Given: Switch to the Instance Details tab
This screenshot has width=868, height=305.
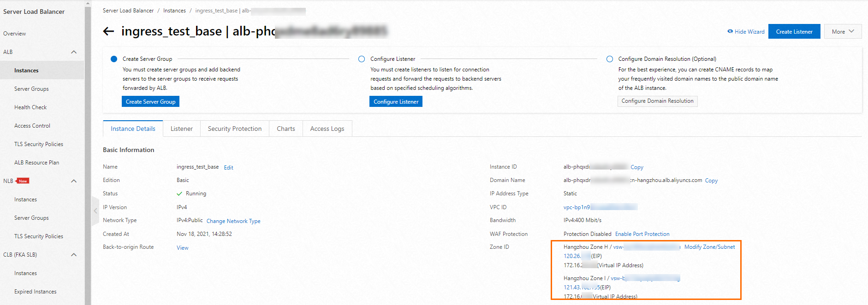Looking at the screenshot, I should coord(133,129).
